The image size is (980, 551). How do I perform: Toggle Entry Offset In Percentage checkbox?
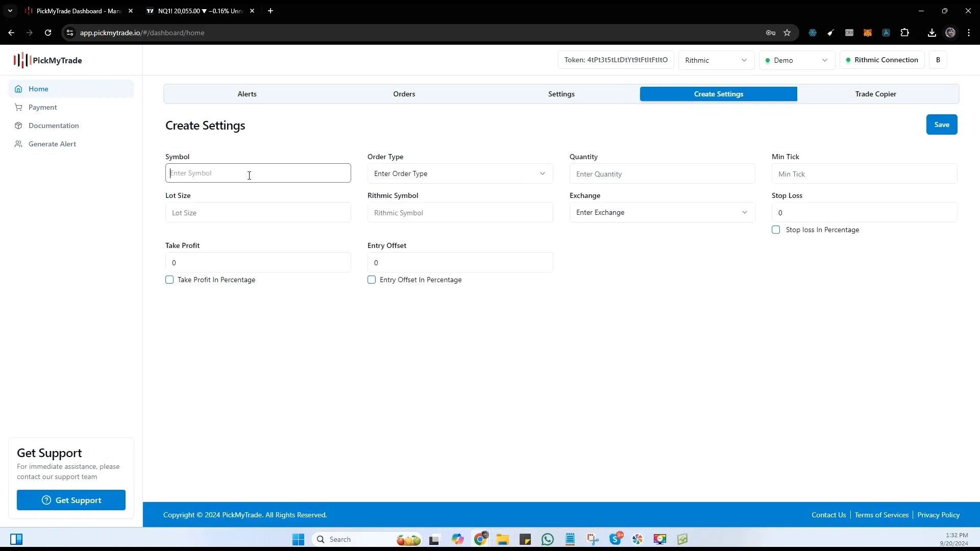372,279
